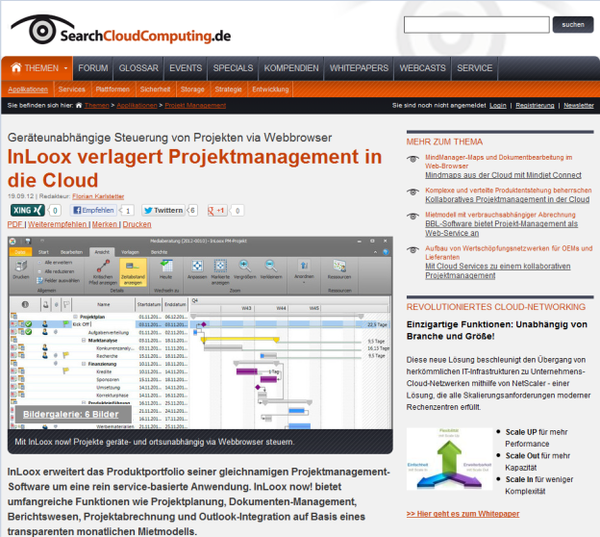
Task: Click the suchen search button
Action: click(573, 24)
